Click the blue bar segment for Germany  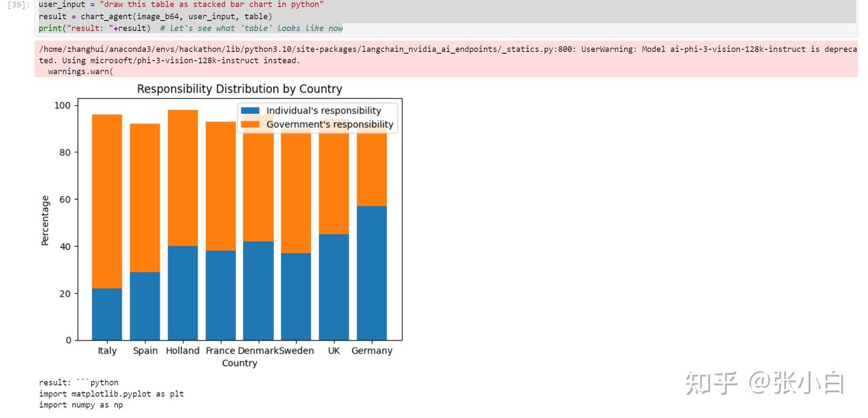pyautogui.click(x=372, y=273)
